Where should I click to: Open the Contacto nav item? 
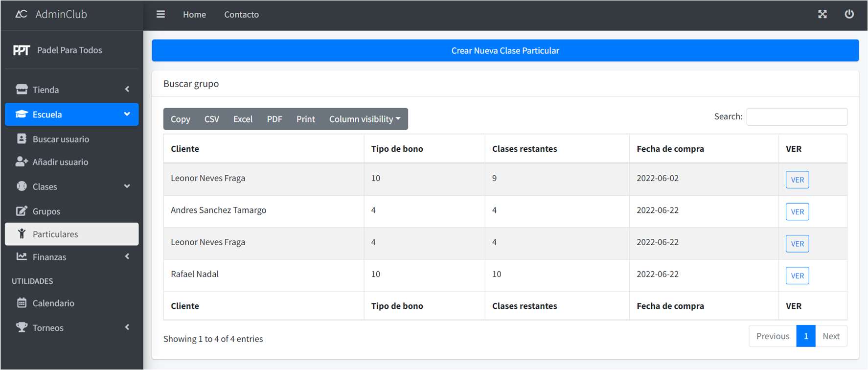242,15
